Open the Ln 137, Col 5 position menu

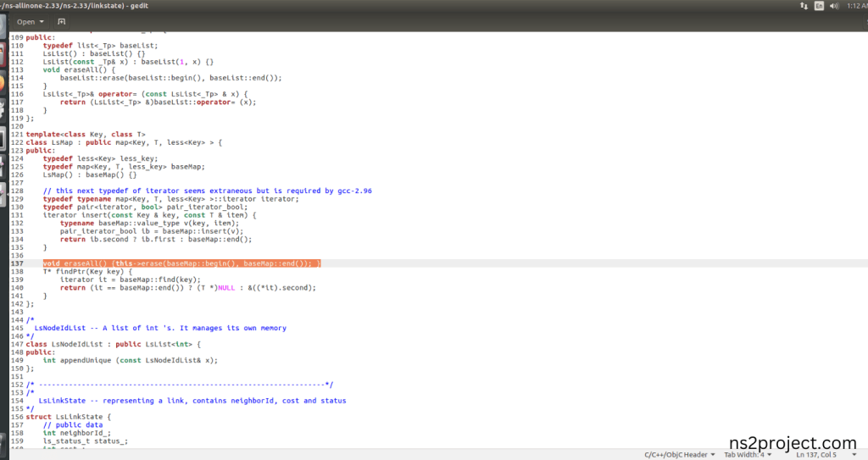[825, 454]
